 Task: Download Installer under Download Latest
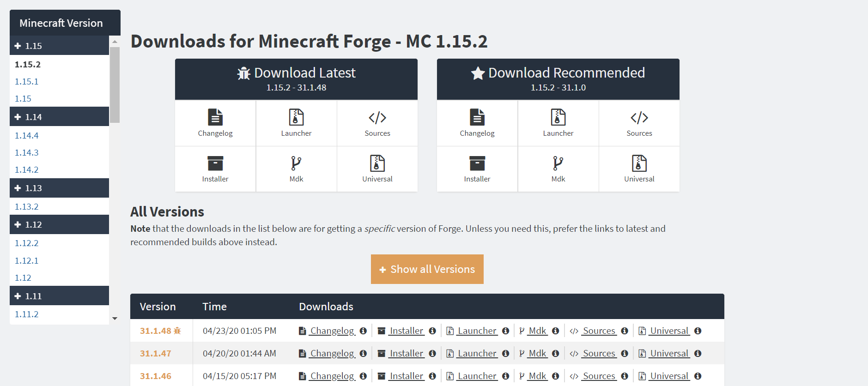(215, 169)
